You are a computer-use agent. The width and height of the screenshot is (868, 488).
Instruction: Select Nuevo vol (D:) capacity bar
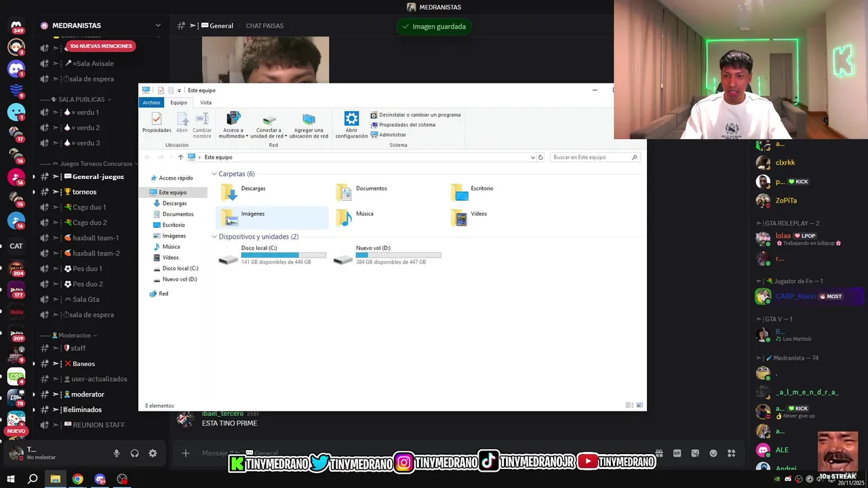tap(398, 256)
